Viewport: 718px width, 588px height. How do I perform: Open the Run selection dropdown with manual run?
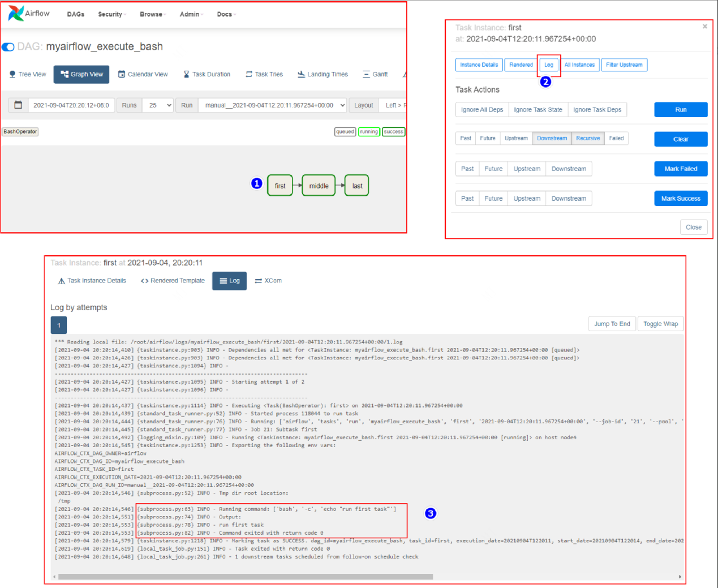point(272,105)
